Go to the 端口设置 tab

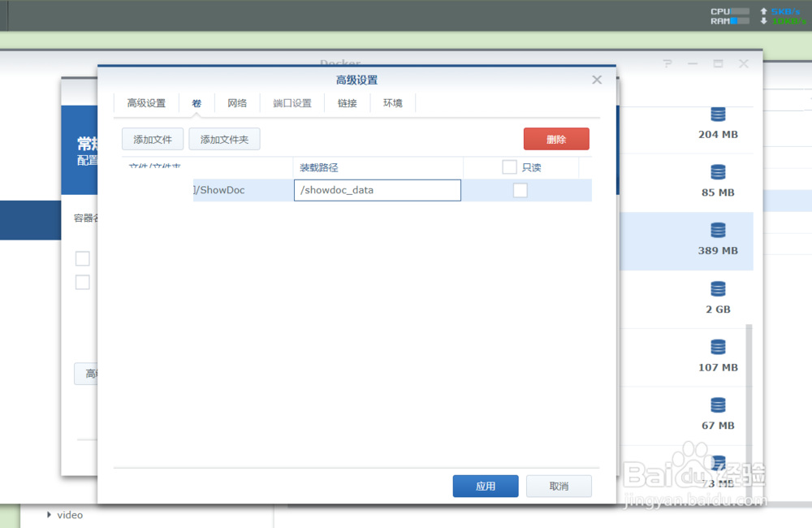pos(292,103)
